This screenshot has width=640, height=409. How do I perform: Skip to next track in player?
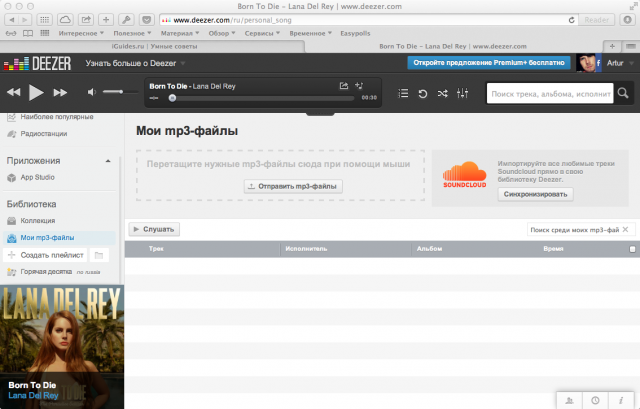click(60, 93)
